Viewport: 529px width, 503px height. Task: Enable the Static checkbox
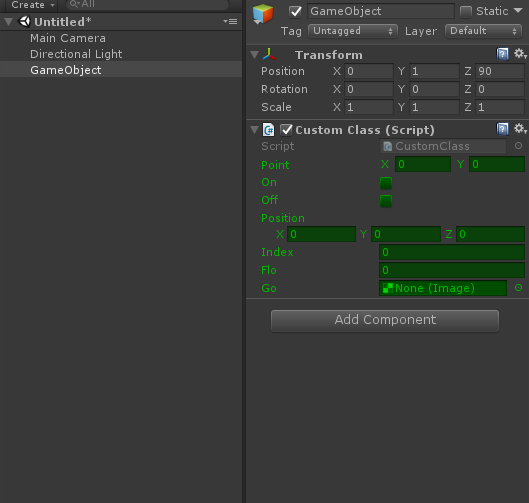point(466,12)
